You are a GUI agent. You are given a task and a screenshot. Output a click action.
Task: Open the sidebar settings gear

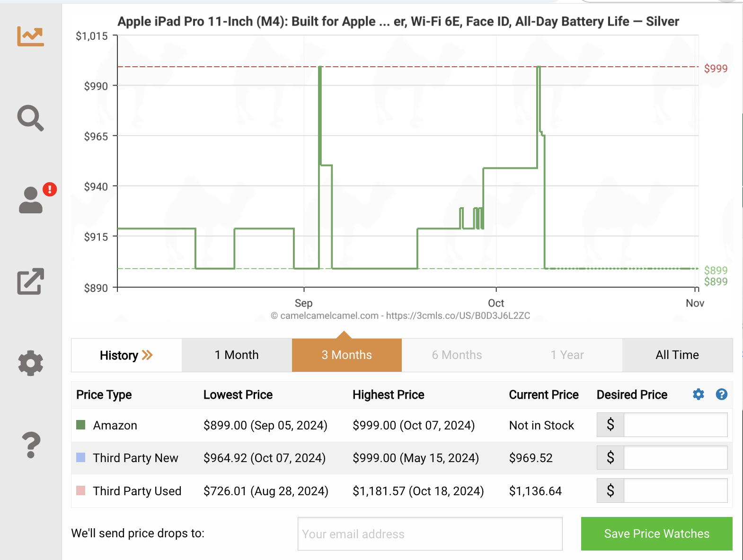pyautogui.click(x=31, y=363)
